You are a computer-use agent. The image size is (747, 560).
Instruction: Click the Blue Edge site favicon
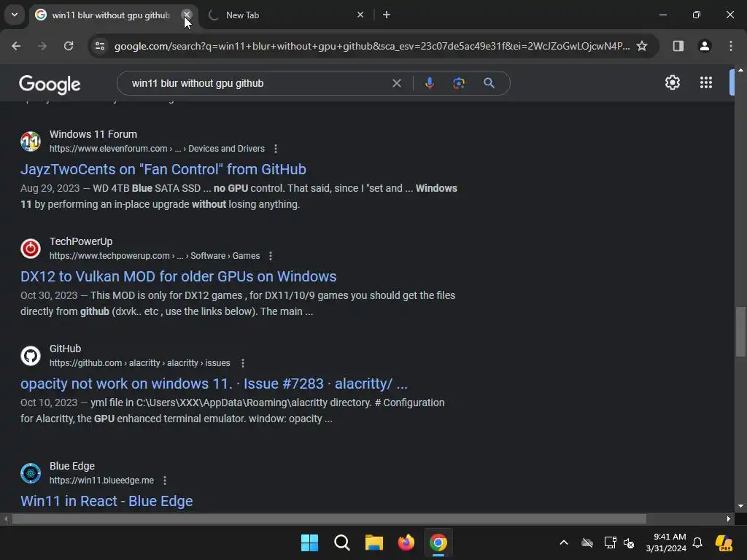click(x=31, y=472)
